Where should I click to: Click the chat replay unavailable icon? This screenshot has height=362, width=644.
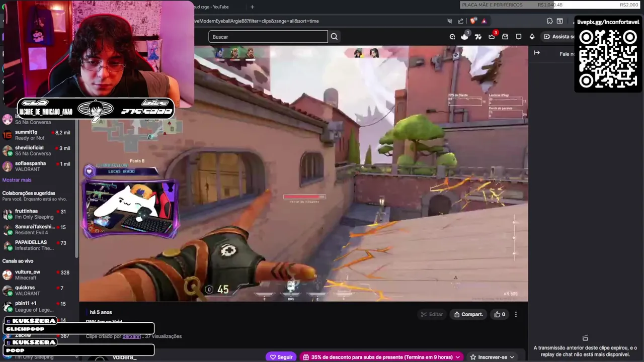click(x=585, y=338)
